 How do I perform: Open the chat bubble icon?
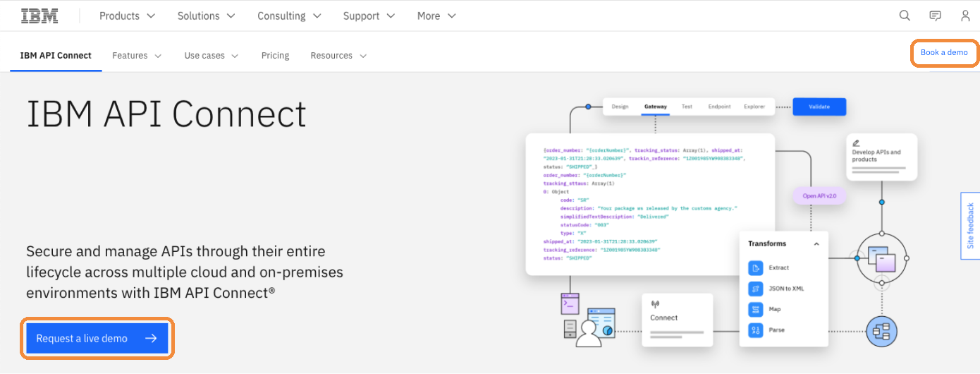point(935,16)
